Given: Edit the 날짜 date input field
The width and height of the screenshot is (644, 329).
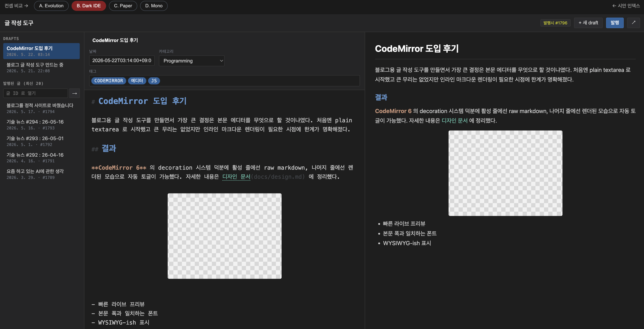Looking at the screenshot, I should click(x=122, y=61).
